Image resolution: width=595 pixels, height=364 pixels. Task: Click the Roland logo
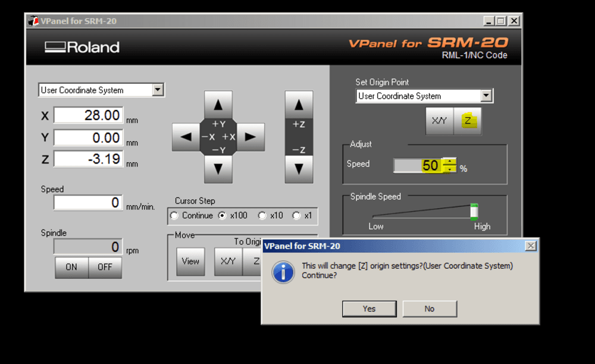82,47
